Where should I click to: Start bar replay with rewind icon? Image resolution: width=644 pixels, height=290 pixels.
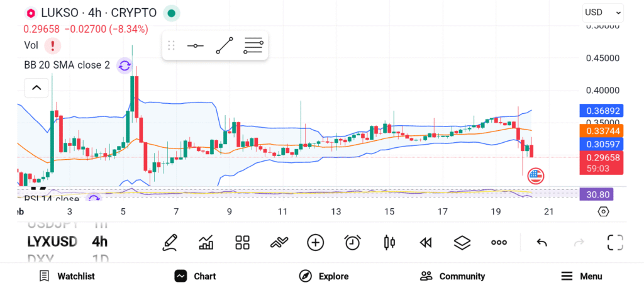click(x=426, y=242)
